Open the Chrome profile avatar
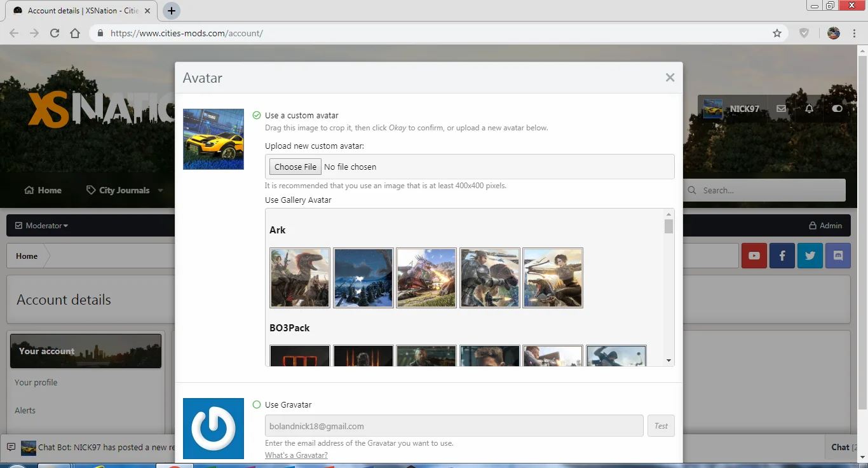This screenshot has width=868, height=468. 834,33
